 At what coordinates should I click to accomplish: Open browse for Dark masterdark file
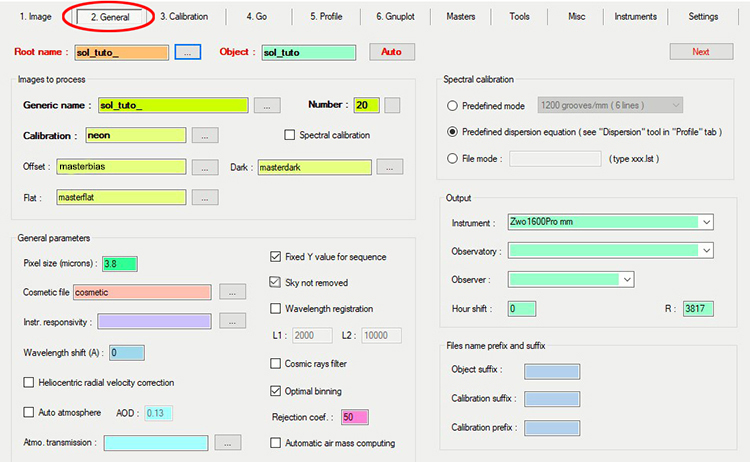tap(389, 166)
